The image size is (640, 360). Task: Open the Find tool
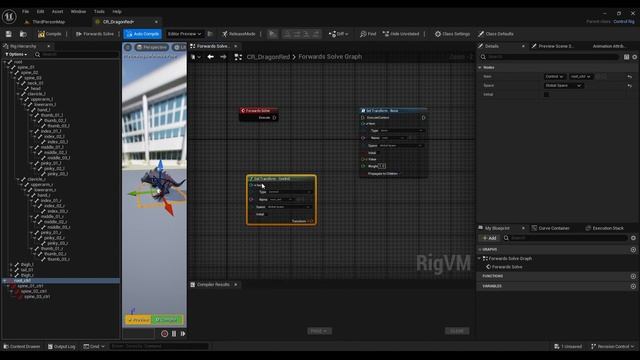coord(368,34)
